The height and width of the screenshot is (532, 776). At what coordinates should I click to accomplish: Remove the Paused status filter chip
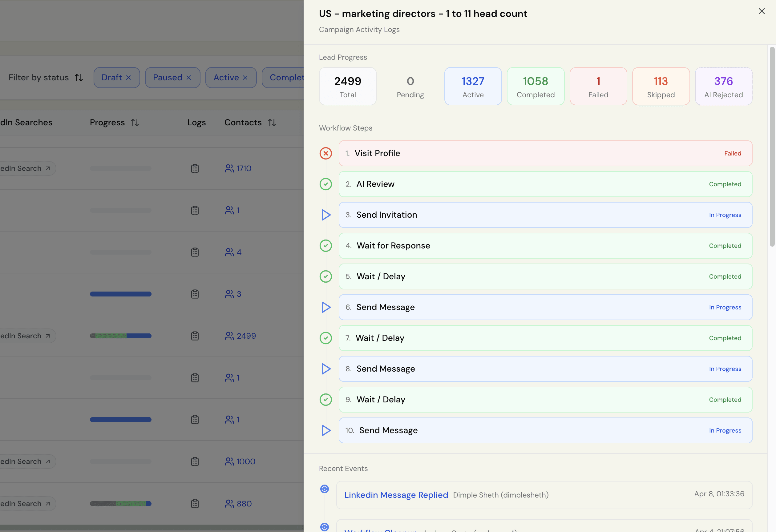[189, 78]
